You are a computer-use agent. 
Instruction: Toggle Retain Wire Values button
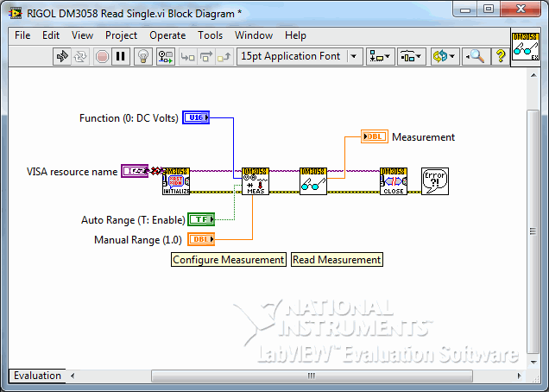click(x=165, y=56)
